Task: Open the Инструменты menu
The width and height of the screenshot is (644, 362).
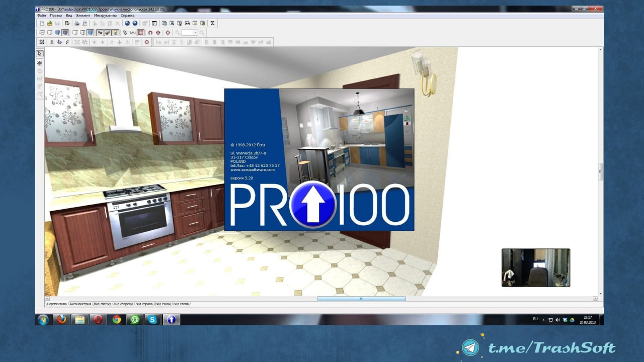Action: click(105, 16)
